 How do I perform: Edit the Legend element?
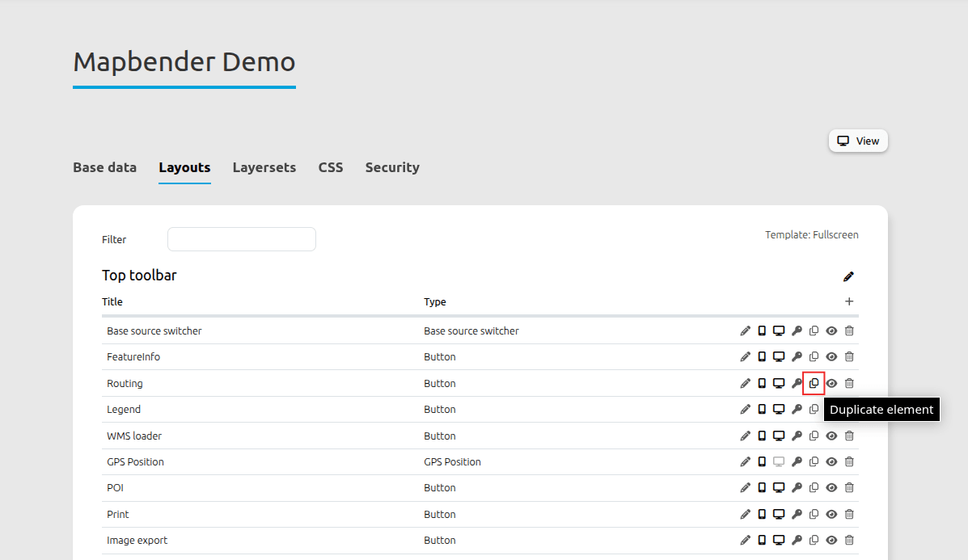point(745,410)
